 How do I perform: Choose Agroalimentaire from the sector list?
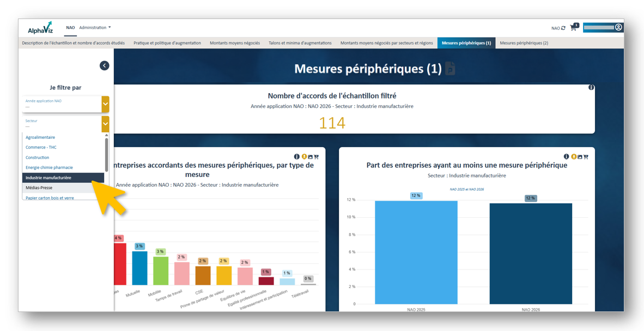coord(40,137)
